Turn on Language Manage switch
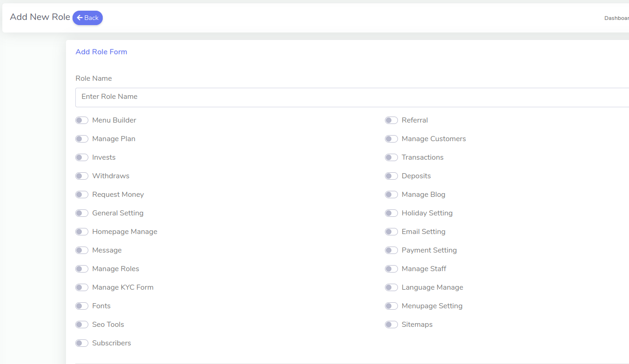 coord(391,287)
